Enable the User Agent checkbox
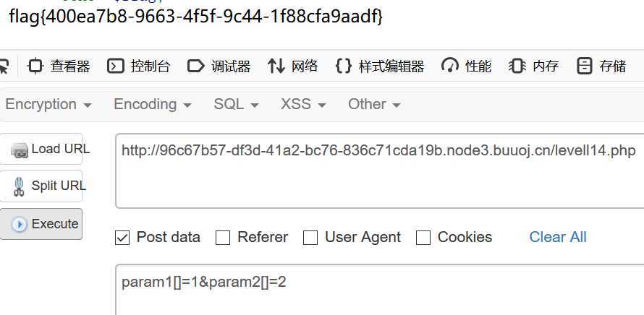The image size is (644, 315). click(310, 238)
